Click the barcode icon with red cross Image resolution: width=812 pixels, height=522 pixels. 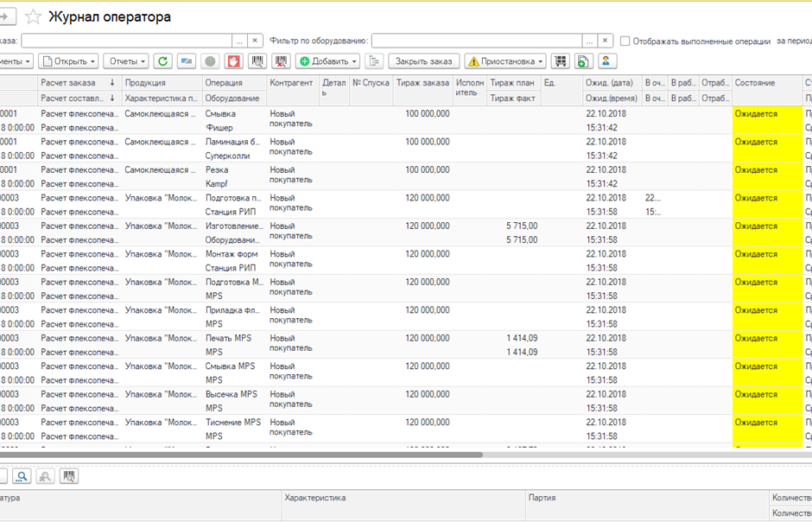click(x=281, y=61)
